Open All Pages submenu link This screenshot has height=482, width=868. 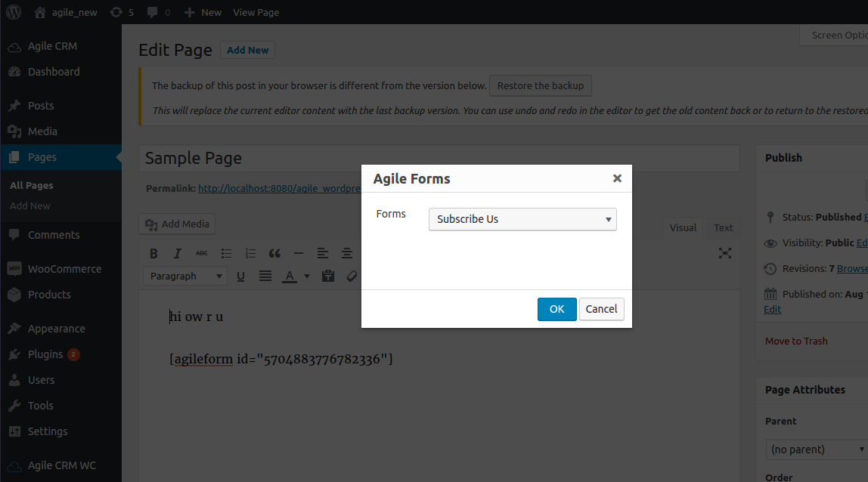click(x=32, y=185)
